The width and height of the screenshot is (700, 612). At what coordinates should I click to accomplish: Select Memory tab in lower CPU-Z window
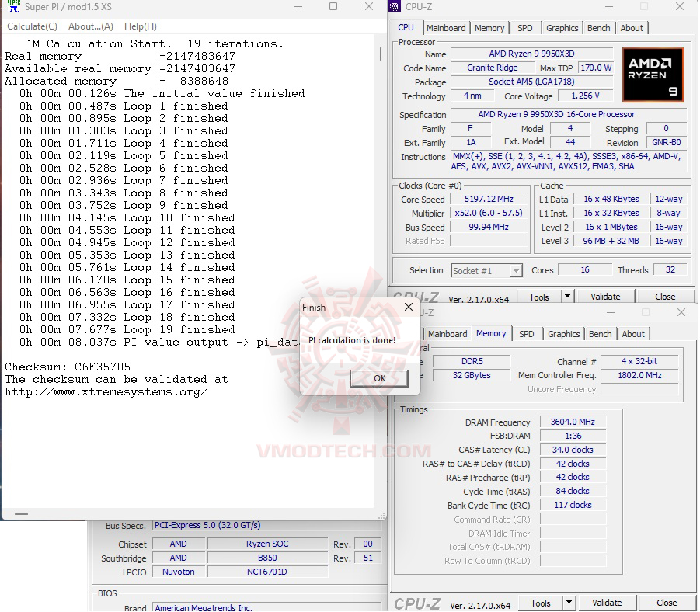(491, 333)
